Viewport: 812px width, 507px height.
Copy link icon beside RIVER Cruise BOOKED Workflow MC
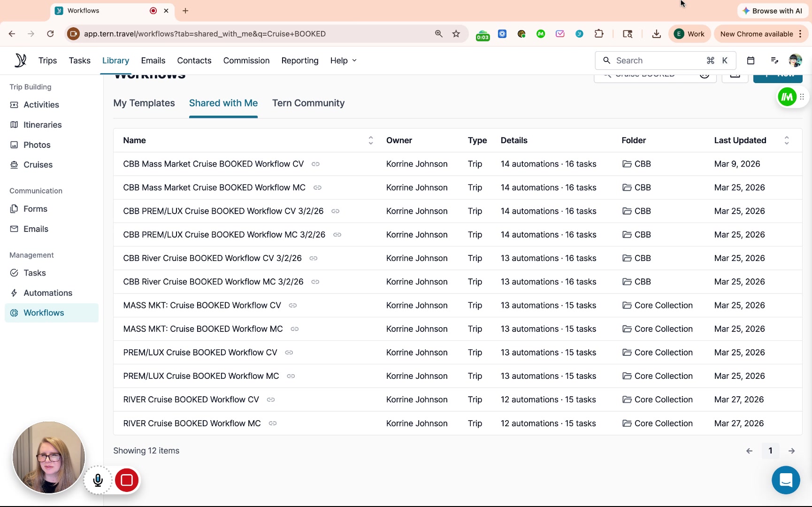[x=273, y=423]
